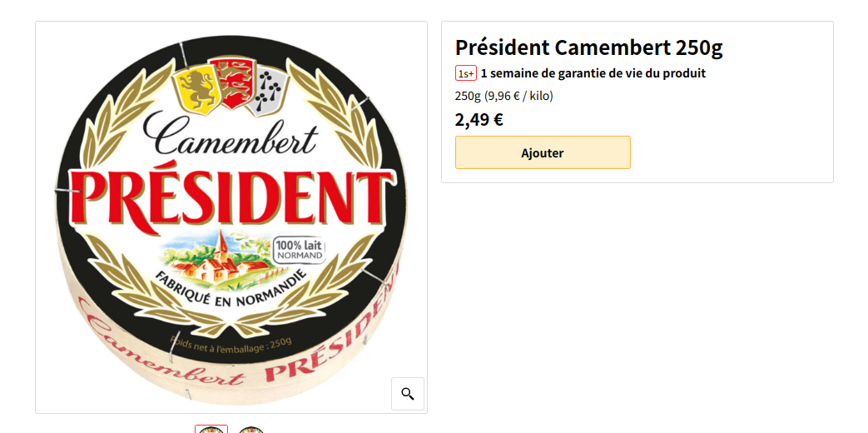Click the 2,49 € price
The width and height of the screenshot is (868, 433).
tap(479, 119)
